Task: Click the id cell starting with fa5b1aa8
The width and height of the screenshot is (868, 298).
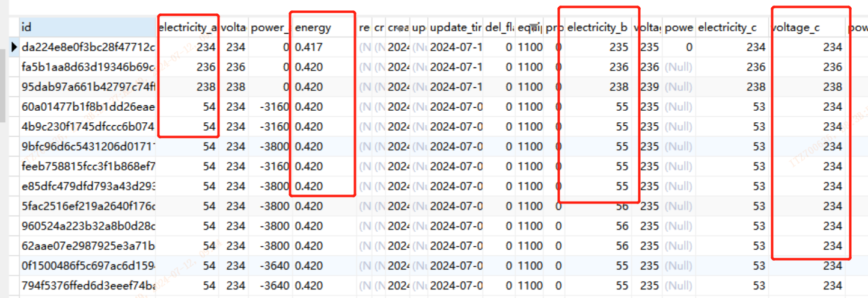Action: point(88,67)
